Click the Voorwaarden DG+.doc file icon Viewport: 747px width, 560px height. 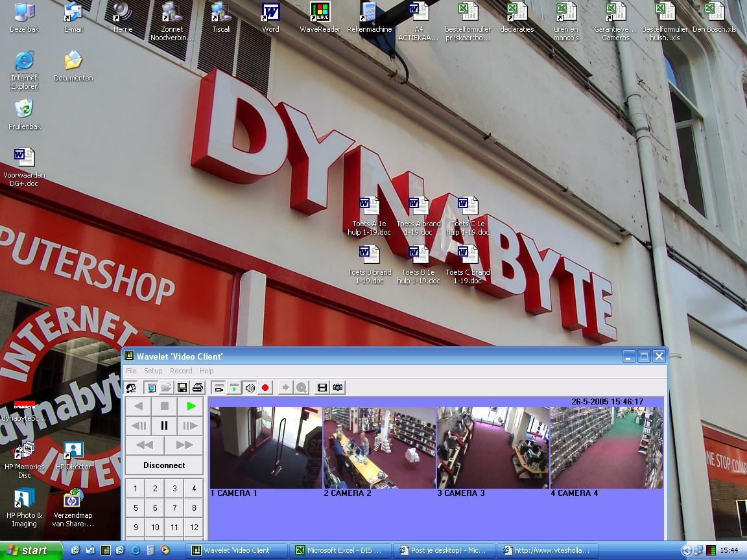click(x=24, y=167)
